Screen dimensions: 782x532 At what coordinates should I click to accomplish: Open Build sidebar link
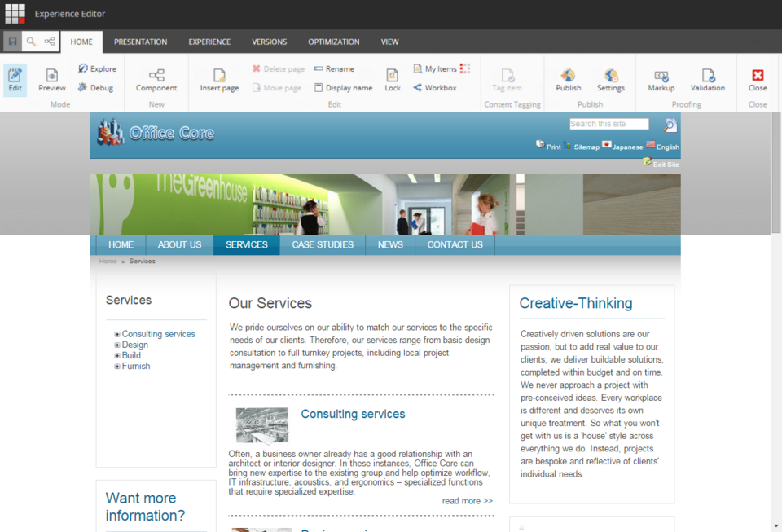tap(131, 355)
